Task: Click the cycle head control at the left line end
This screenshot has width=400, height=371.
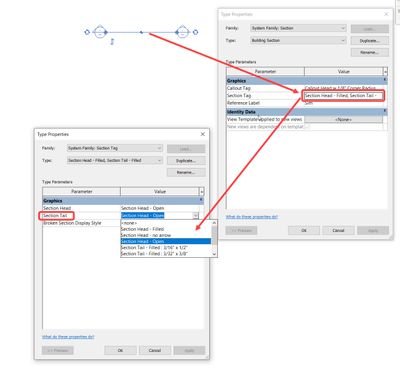Action: click(x=87, y=32)
